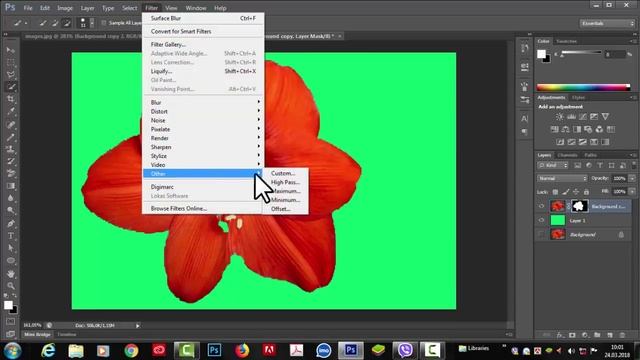Screen dimensions: 640x360
Task: Click Convert for Smart Filters
Action: pos(202,31)
